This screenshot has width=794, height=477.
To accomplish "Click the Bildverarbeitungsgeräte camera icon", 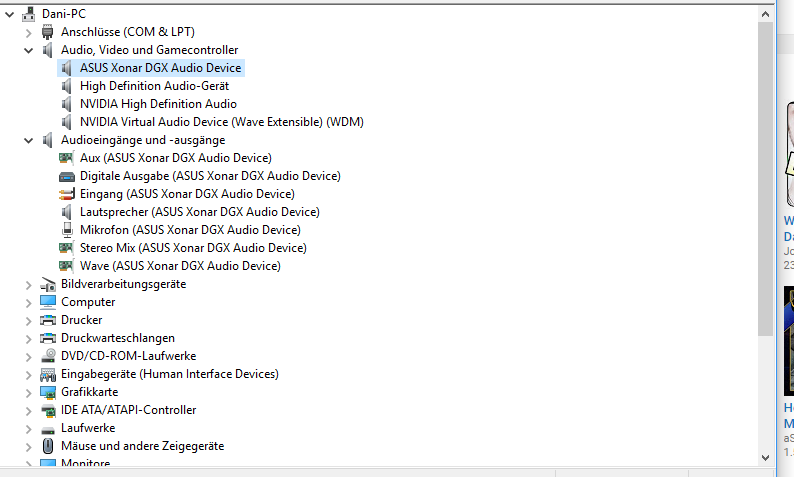I will coord(48,284).
